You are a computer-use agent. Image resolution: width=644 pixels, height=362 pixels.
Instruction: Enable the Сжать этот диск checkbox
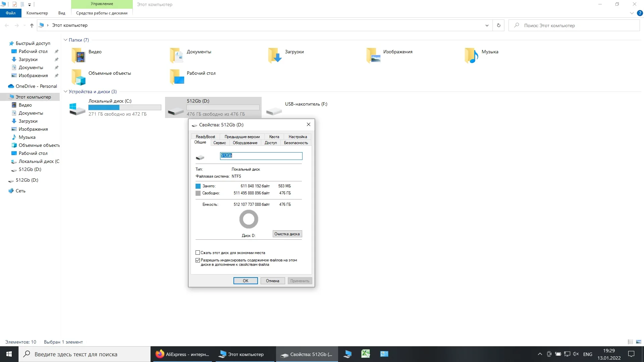(x=198, y=253)
